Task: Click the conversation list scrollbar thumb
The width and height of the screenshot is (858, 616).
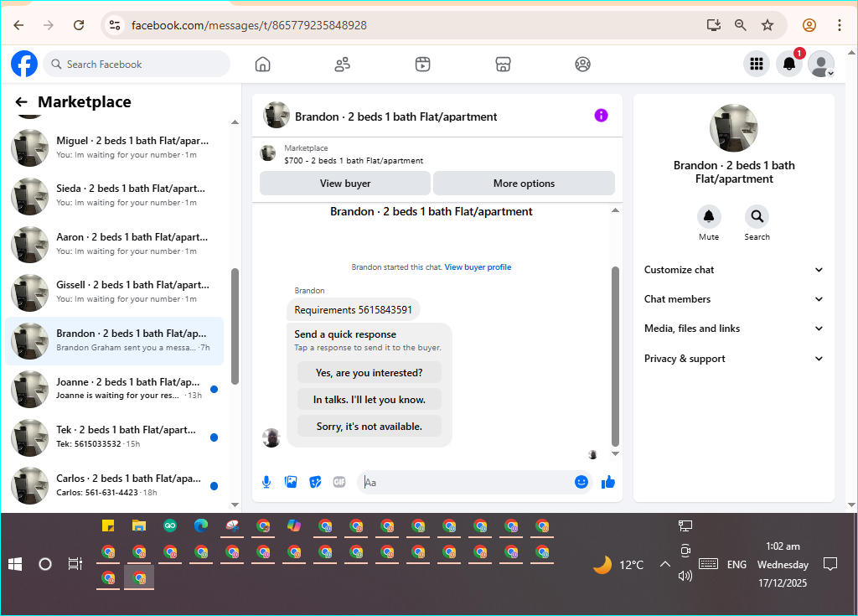Action: [235, 326]
